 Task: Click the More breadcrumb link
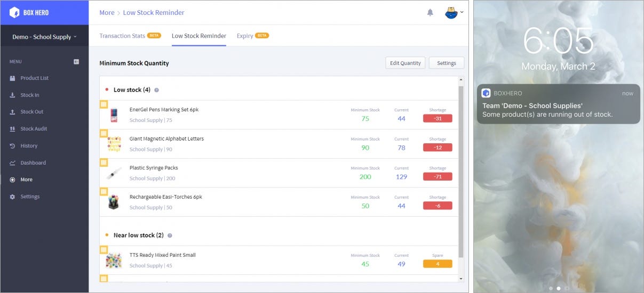click(107, 12)
